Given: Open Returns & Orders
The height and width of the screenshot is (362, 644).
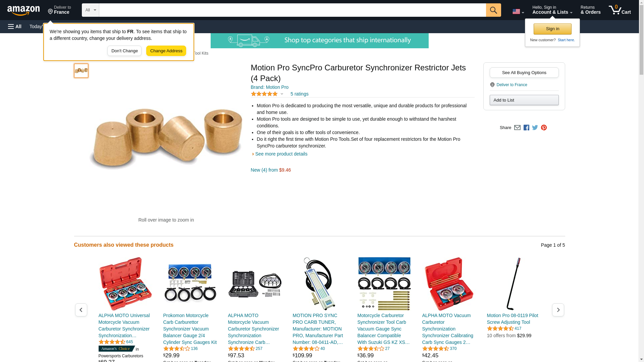Looking at the screenshot, I should tap(590, 10).
